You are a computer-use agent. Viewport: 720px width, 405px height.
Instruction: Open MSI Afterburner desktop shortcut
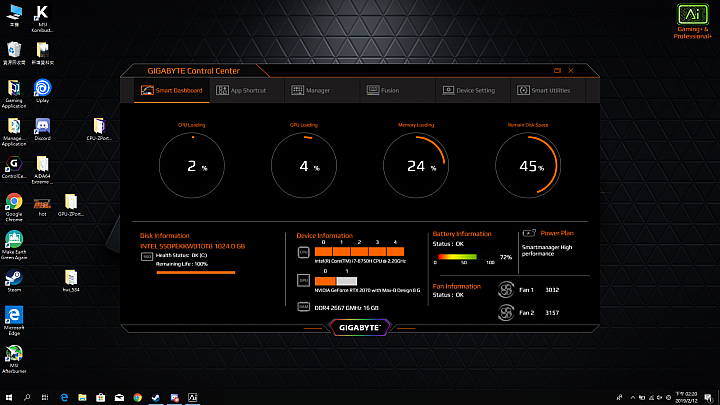[x=14, y=359]
